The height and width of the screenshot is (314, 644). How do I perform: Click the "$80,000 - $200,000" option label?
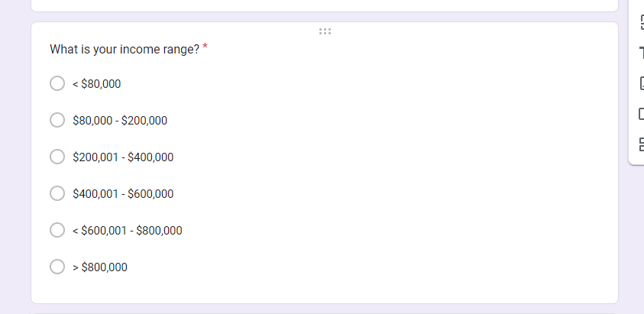[x=120, y=121]
